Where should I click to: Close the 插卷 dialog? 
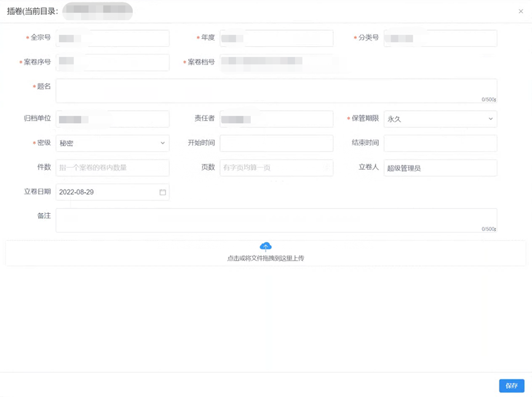coord(521,11)
